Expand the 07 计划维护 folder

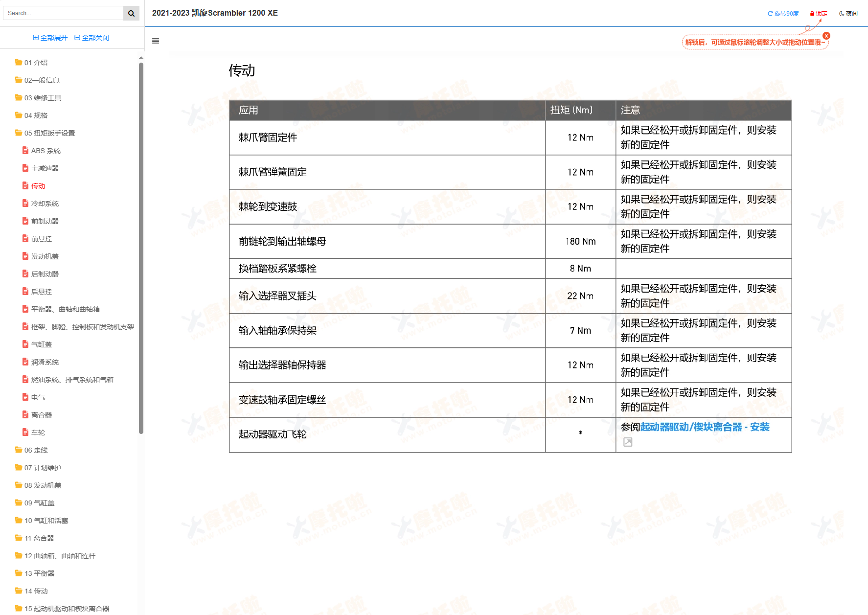38,468
